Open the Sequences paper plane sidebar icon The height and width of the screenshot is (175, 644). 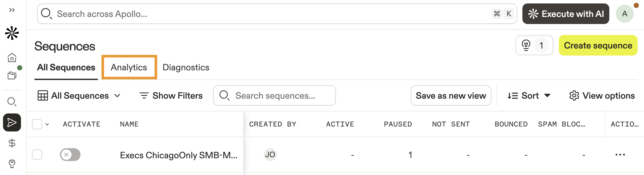[12, 122]
